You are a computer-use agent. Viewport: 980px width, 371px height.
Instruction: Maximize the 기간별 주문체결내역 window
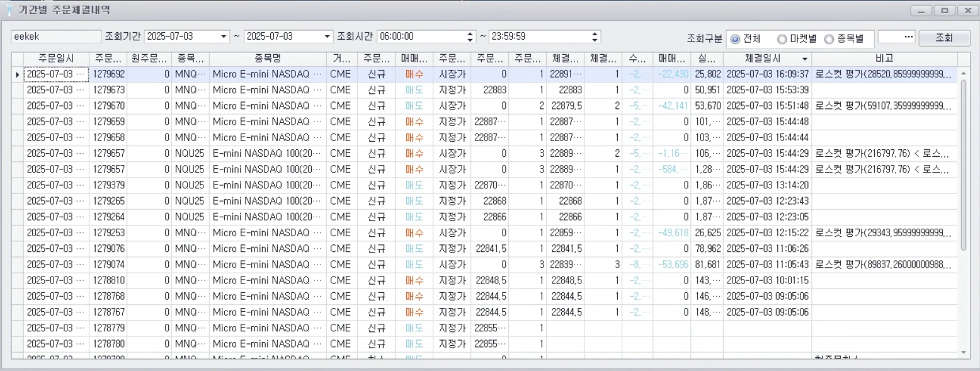944,11
